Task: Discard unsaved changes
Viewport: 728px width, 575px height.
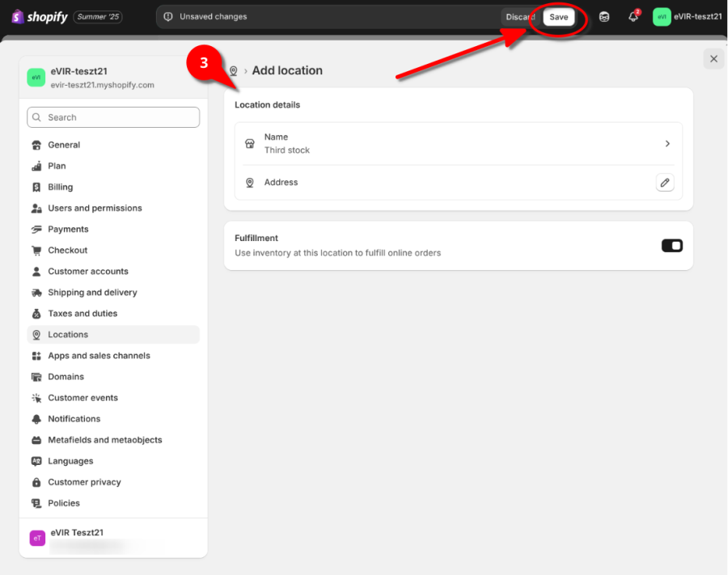Action: (519, 17)
